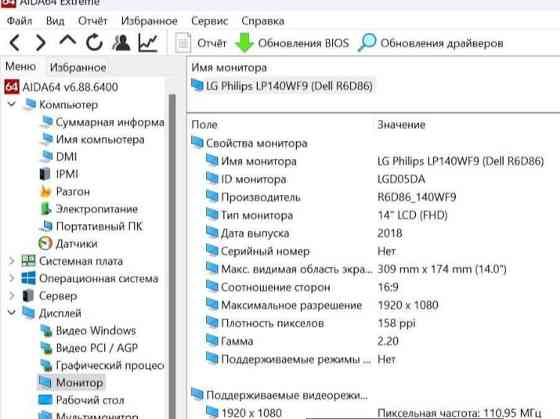Click the Графический процессор icon
Image resolution: width=560 pixels, height=419 pixels.
[x=46, y=365]
